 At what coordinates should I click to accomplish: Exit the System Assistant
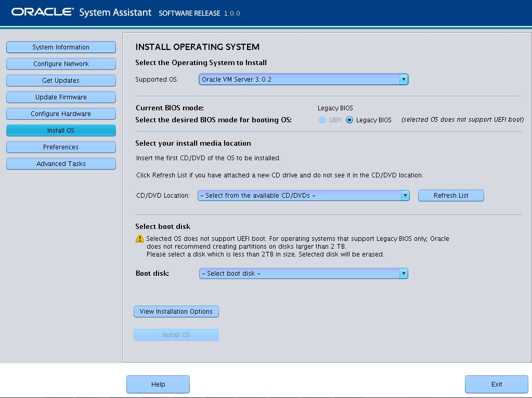(x=496, y=384)
